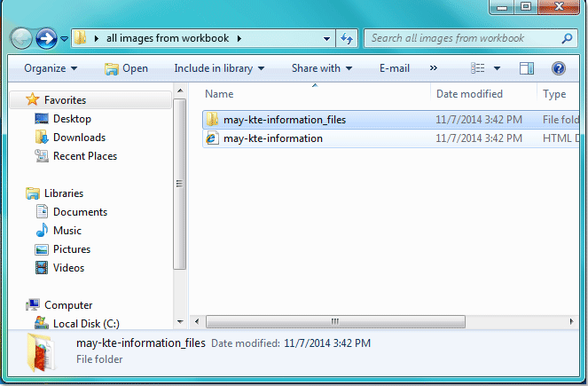588x386 pixels.
Task: Click the Open toolbar button
Action: pos(127,68)
